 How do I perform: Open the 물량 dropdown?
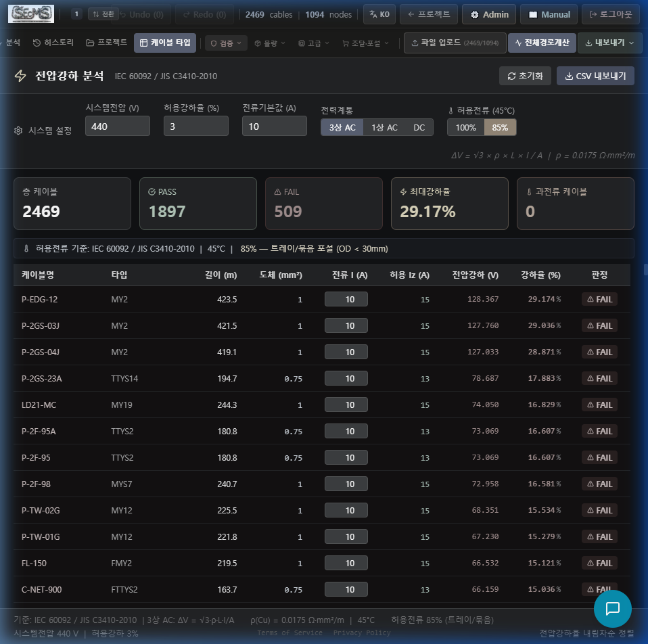point(270,43)
